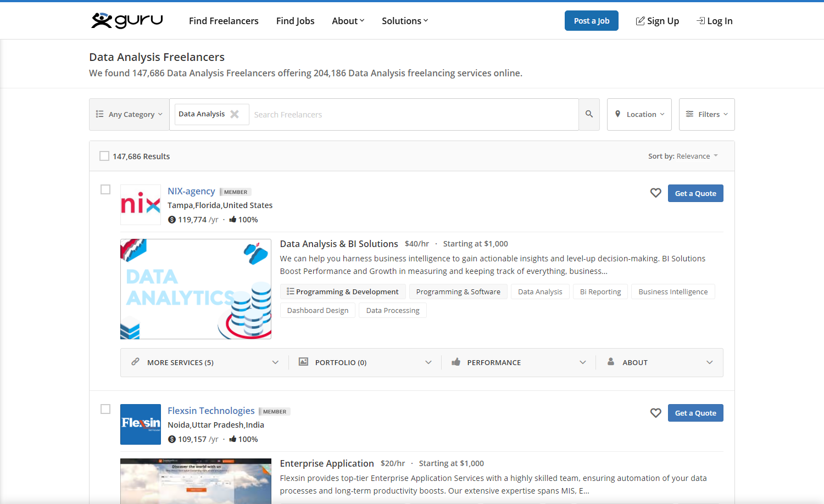Expand More Services (5) section
Screen dimensions: 824x504
205,362
